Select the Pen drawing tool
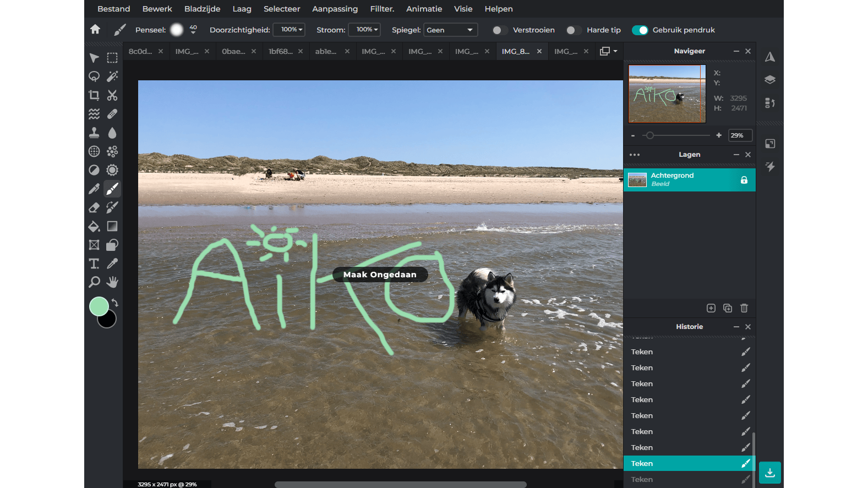 point(94,189)
